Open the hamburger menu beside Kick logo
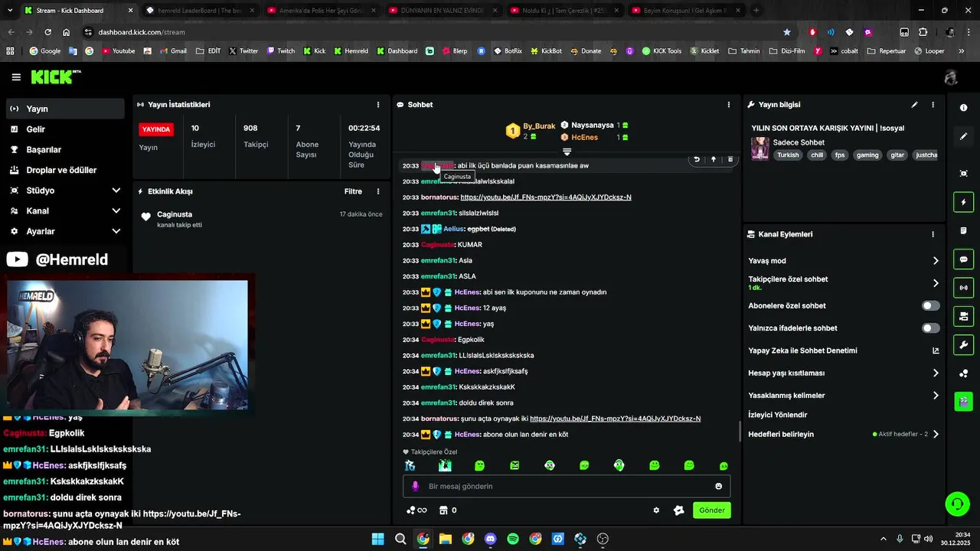 tap(16, 77)
